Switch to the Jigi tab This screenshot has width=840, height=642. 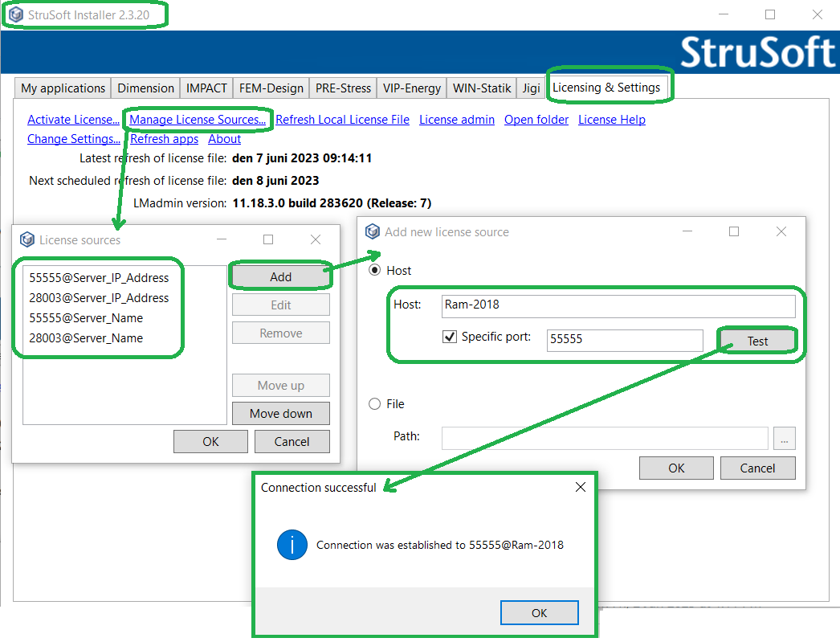[531, 88]
